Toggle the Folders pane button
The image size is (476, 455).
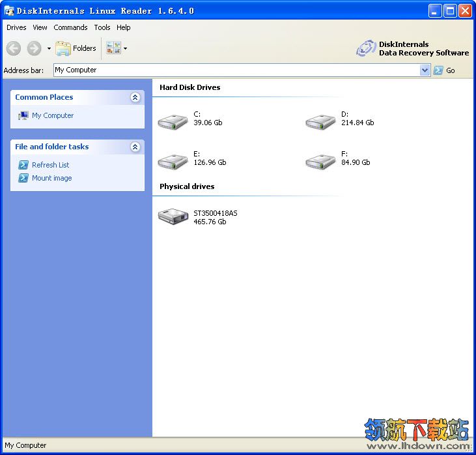[x=76, y=48]
